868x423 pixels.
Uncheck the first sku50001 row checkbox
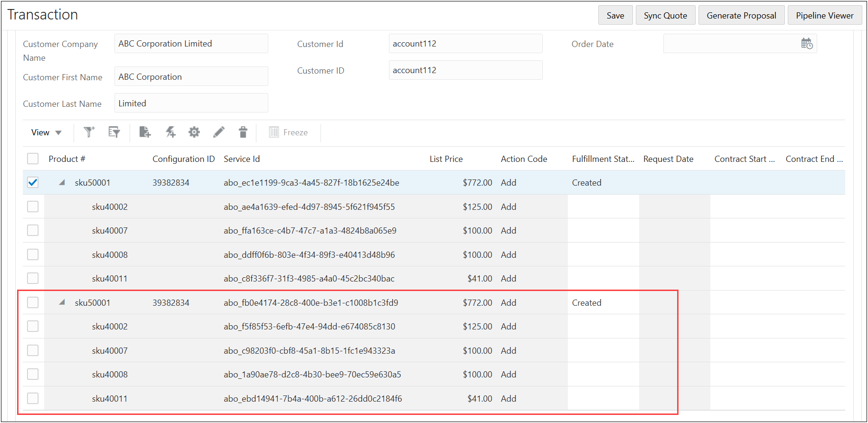pyautogui.click(x=33, y=183)
